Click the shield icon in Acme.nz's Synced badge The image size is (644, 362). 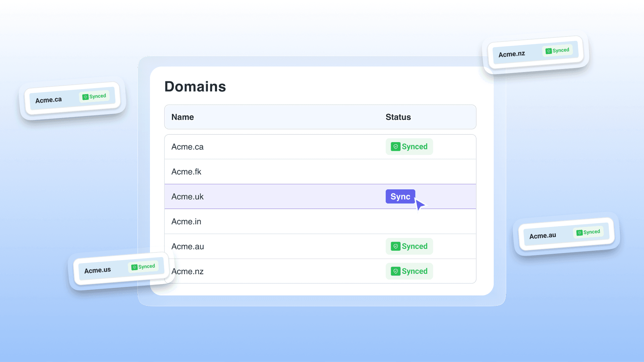[395, 271]
